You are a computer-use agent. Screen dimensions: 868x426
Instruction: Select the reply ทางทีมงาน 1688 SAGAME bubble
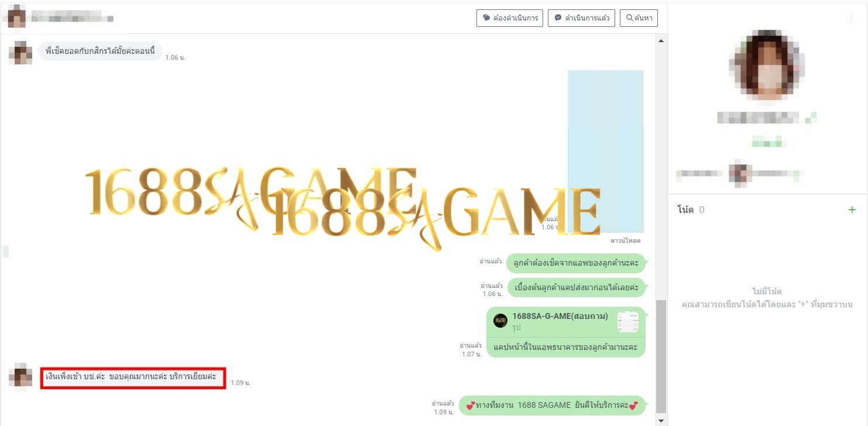[x=551, y=405]
